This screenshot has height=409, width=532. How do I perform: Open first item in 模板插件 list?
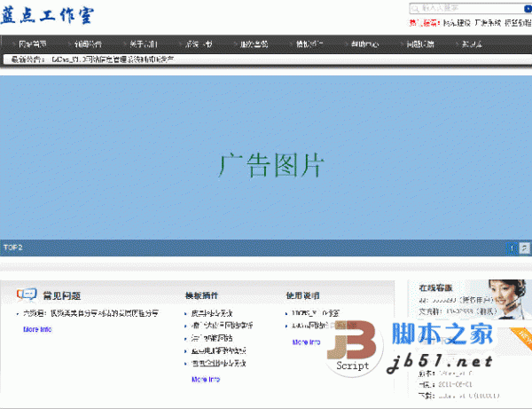[212, 313]
